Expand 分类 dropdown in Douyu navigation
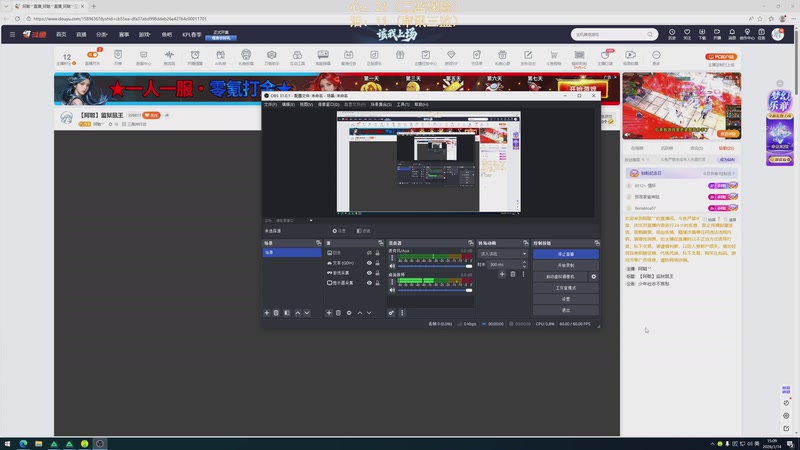 pos(102,35)
